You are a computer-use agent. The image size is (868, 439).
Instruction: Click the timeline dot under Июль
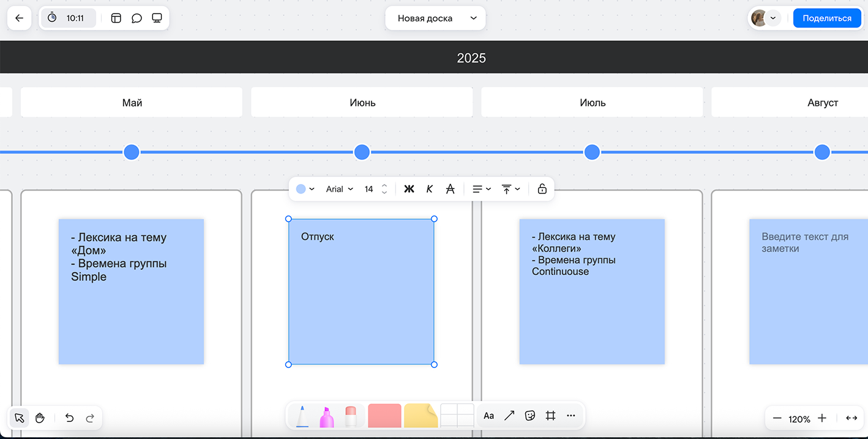(592, 152)
